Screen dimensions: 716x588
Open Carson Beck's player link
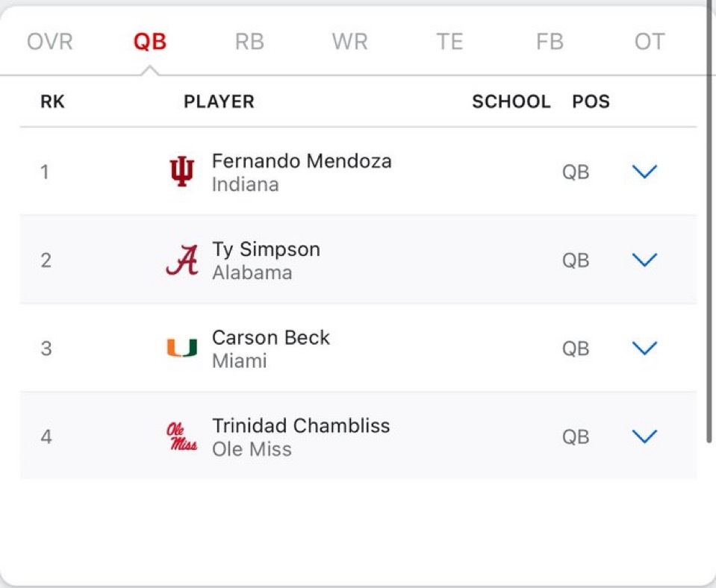270,337
